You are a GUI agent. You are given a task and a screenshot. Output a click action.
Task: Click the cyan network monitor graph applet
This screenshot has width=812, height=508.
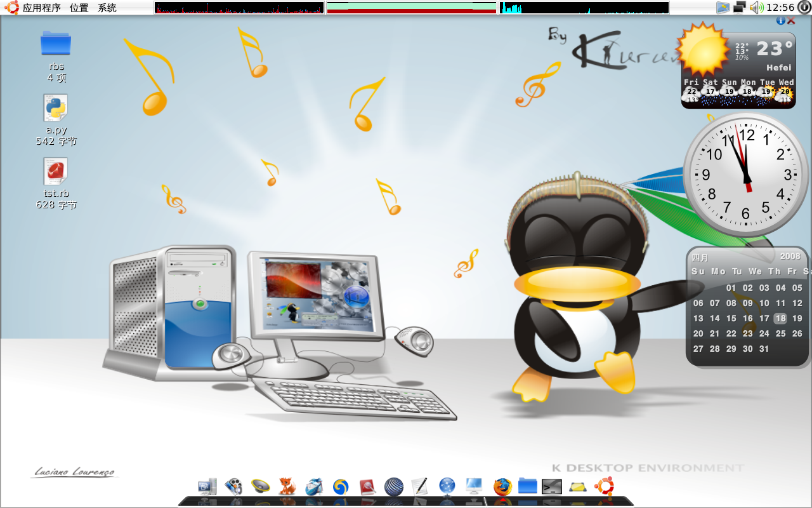(x=584, y=8)
